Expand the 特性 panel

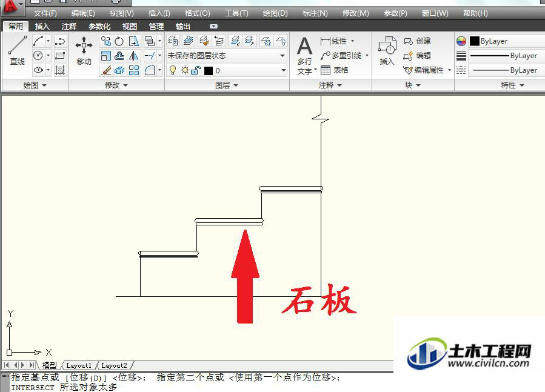click(x=512, y=85)
